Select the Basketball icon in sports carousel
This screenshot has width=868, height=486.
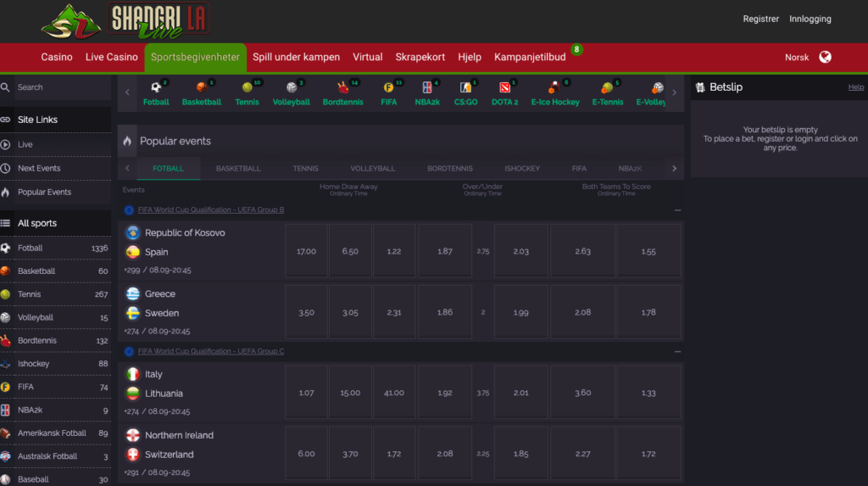pos(201,87)
